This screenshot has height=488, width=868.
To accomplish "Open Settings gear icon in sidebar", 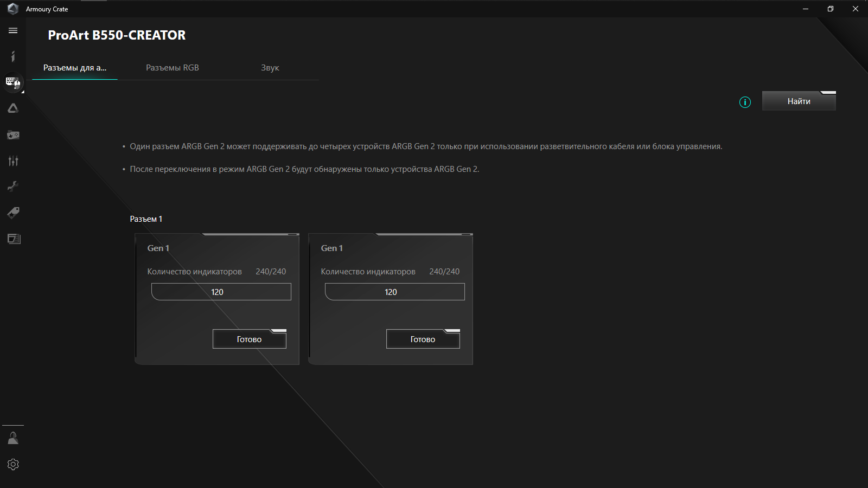I will [13, 465].
